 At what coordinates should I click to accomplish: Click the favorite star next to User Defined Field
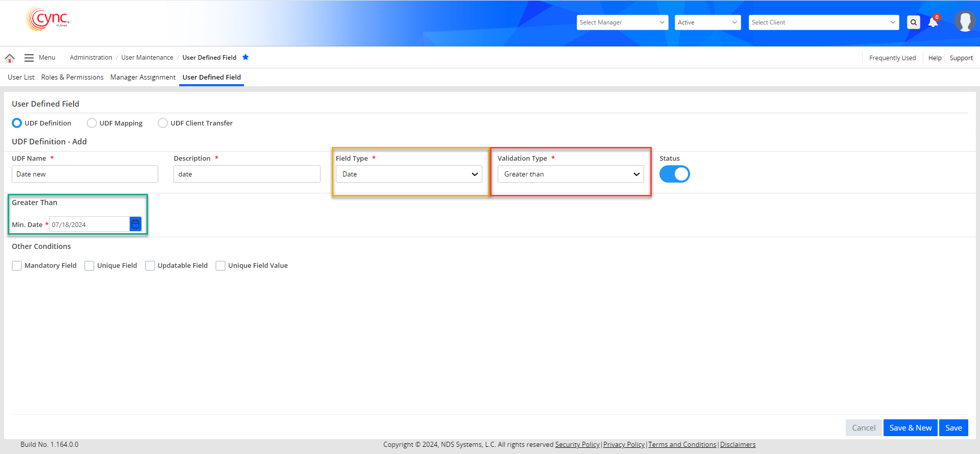tap(246, 57)
